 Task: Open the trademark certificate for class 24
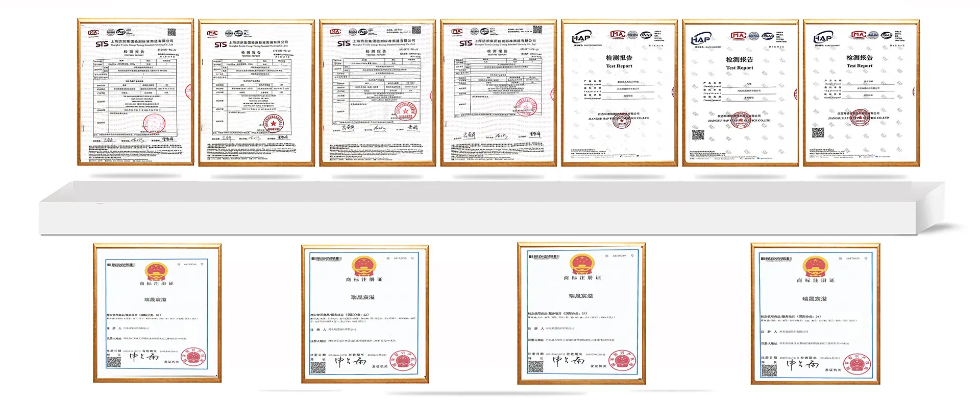tap(815, 314)
